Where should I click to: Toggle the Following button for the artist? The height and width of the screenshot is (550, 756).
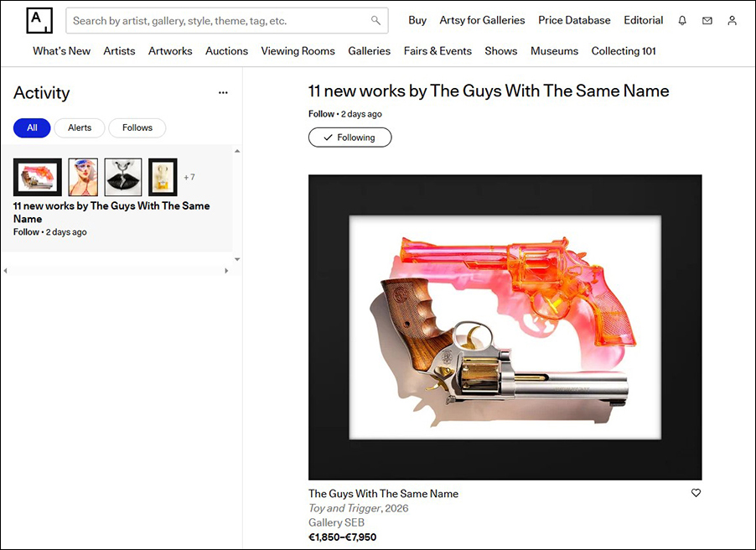[350, 137]
